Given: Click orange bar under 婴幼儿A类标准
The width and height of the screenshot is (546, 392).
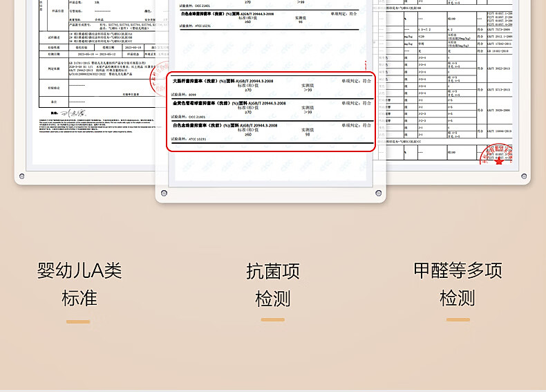Looking at the screenshot, I should [x=78, y=321].
